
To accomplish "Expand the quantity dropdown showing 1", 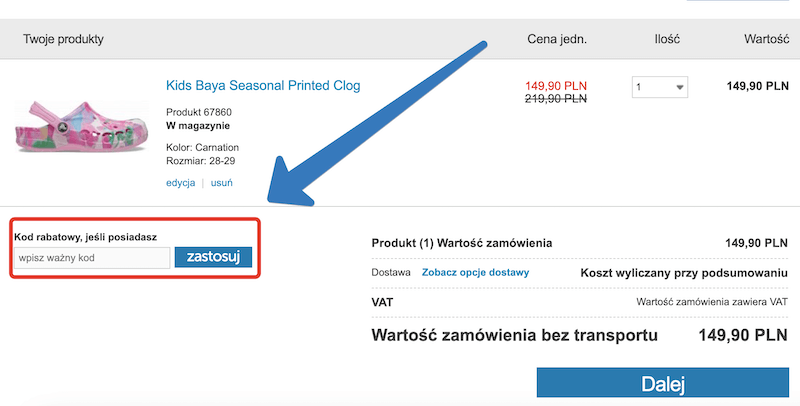I will tap(661, 88).
